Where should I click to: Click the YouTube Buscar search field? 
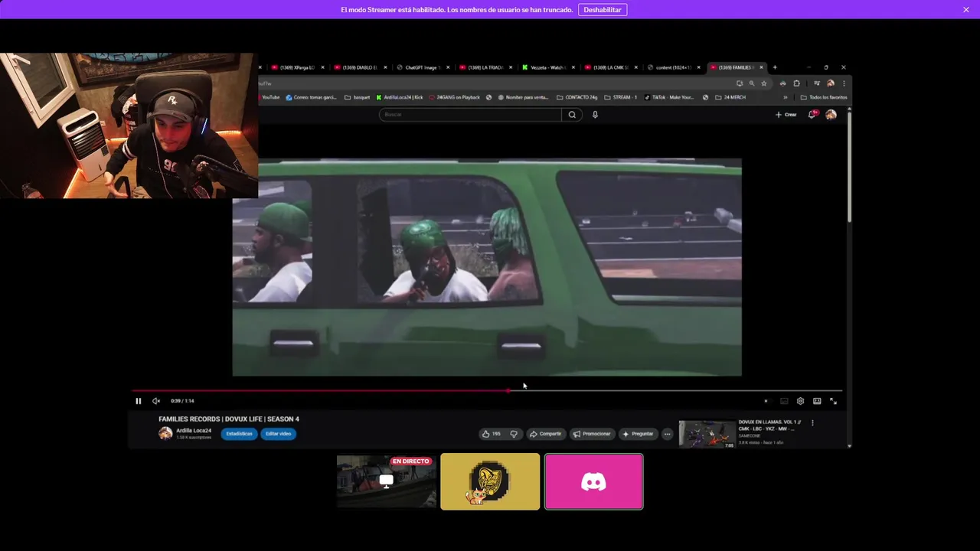[470, 114]
